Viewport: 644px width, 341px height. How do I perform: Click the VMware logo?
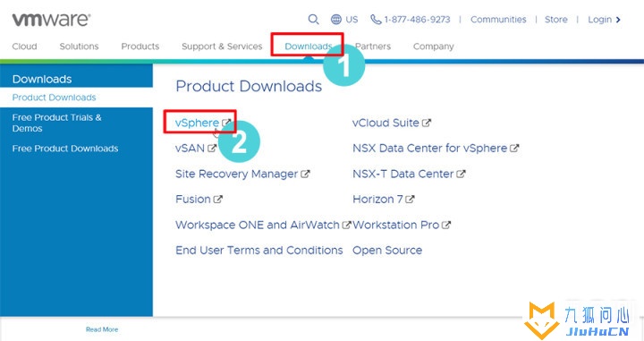[51, 20]
